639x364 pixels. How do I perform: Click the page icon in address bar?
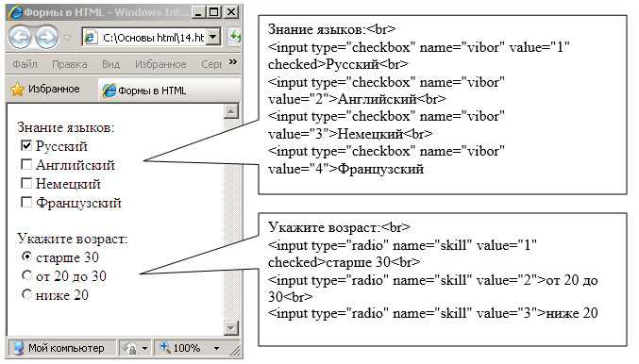(x=91, y=38)
